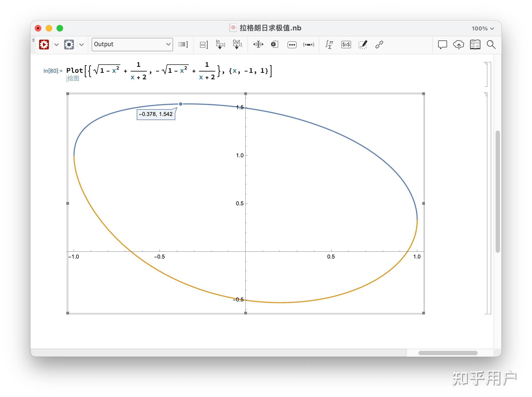532x397 pixels.
Task: Click the TeX input $x$ icon
Action: [x=346, y=45]
